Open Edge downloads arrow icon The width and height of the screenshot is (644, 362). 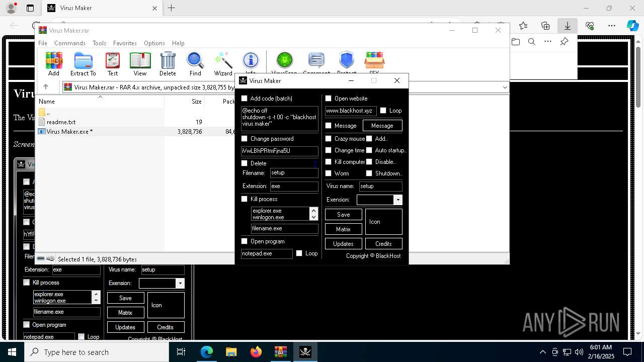pos(568,26)
